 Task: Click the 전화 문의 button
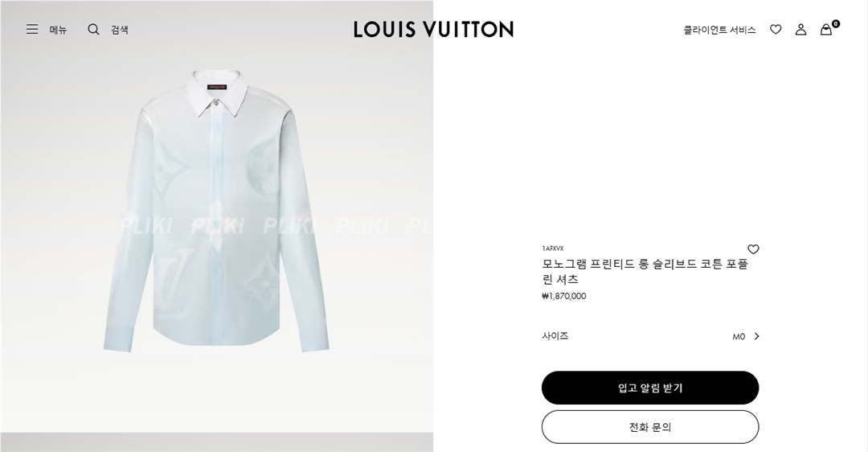point(650,427)
